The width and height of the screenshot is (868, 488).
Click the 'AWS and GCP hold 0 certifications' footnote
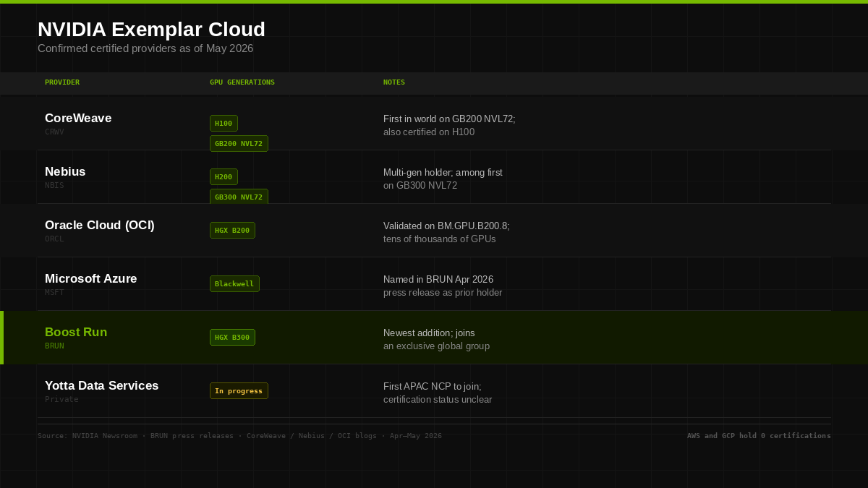point(759,436)
